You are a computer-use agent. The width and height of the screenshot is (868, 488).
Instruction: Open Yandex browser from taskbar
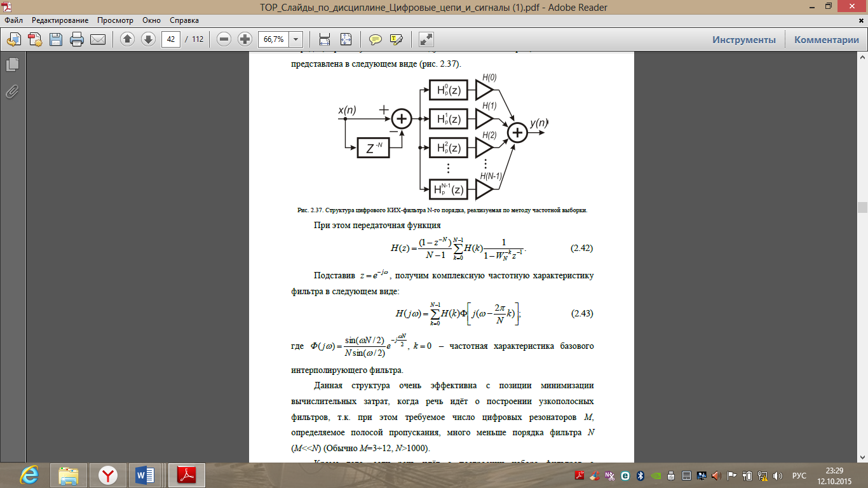coord(108,475)
